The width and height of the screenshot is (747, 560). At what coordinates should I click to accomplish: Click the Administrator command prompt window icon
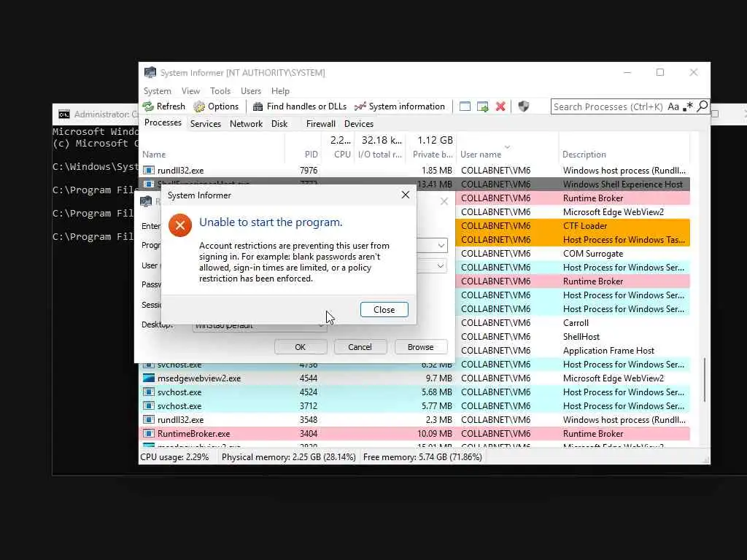point(64,114)
